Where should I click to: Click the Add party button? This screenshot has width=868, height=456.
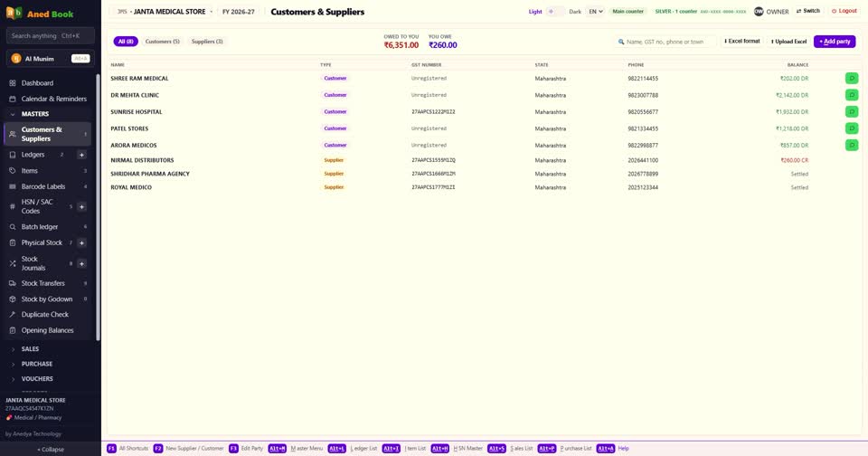[x=835, y=42]
